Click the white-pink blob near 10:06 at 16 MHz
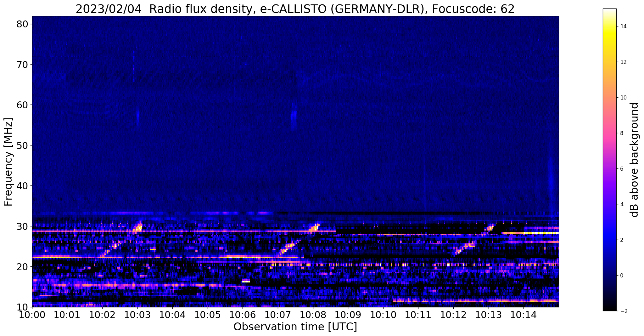The height and width of the screenshot is (336, 644). click(x=246, y=281)
